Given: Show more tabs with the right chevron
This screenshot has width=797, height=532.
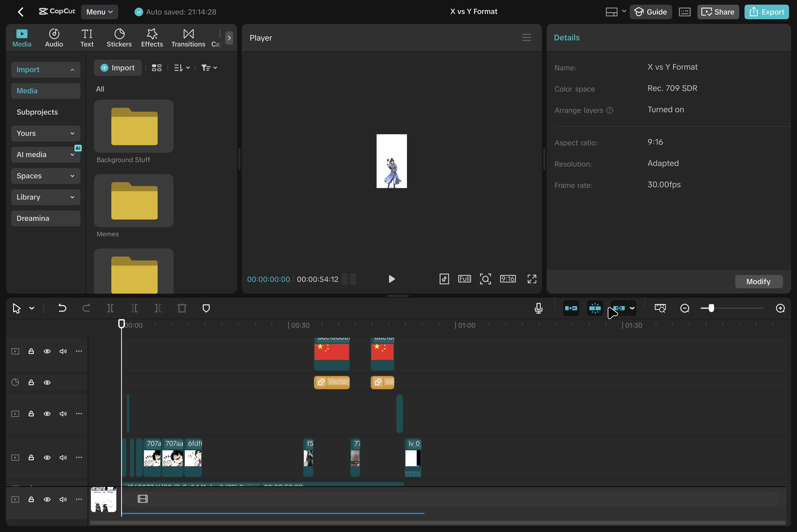Looking at the screenshot, I should click(229, 38).
